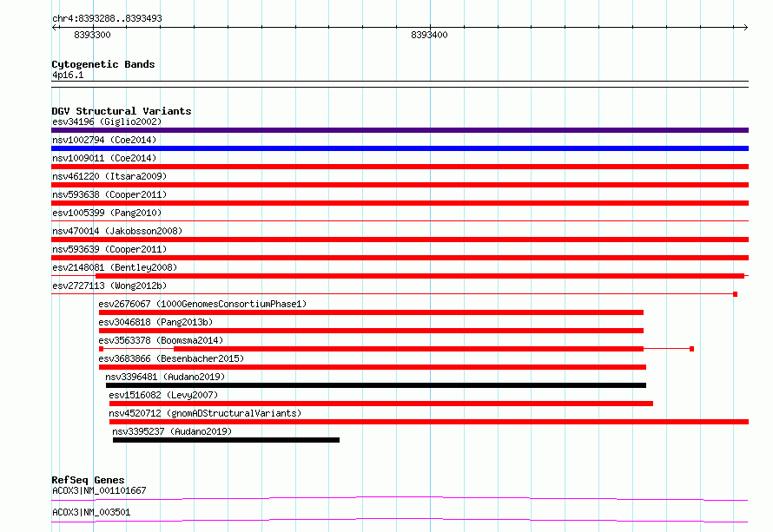Open the nsv1009011 (Coe2014) variant label
The height and width of the screenshot is (532, 773).
(104, 158)
